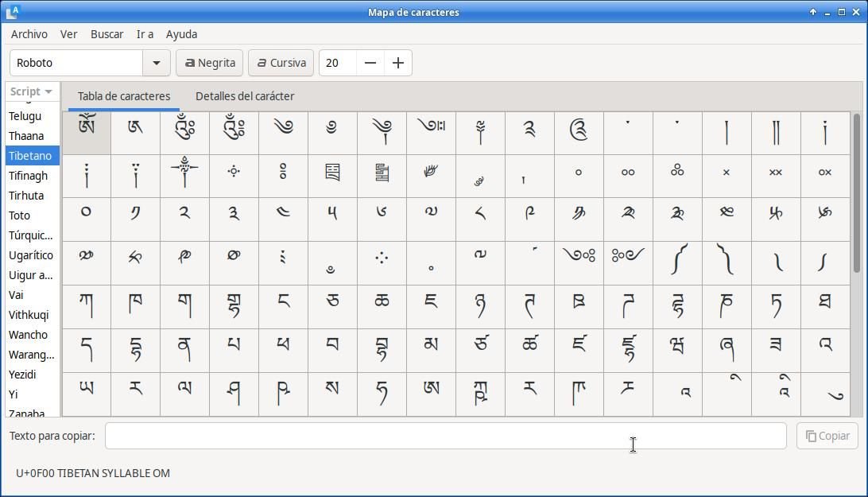Choose the Telugu script entry
868x497 pixels.
(25, 116)
